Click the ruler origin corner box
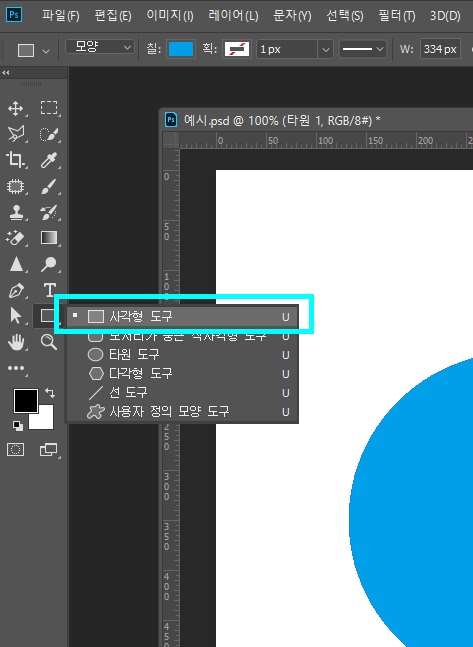 [171, 141]
